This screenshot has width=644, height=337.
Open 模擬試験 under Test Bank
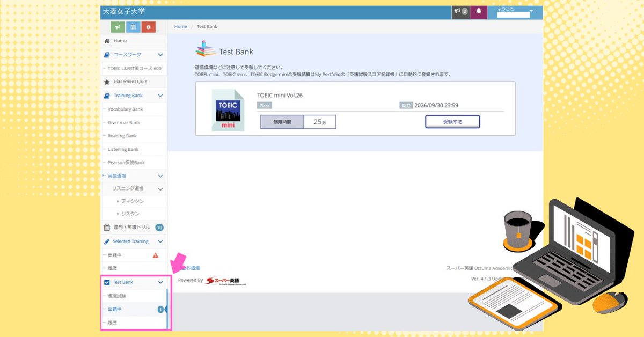[x=116, y=296]
